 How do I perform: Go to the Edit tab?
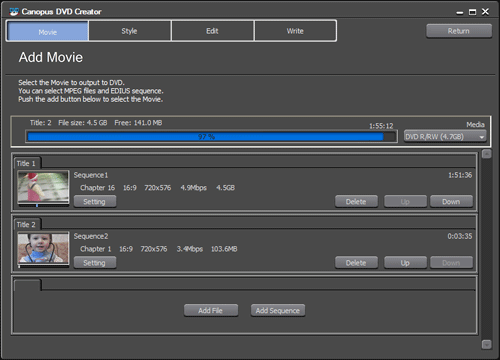pos(212,31)
